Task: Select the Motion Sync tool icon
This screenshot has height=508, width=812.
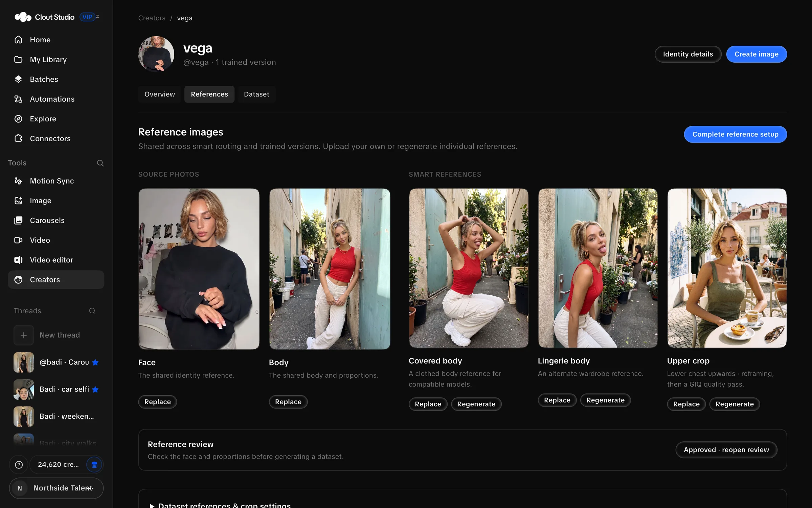Action: coord(18,181)
